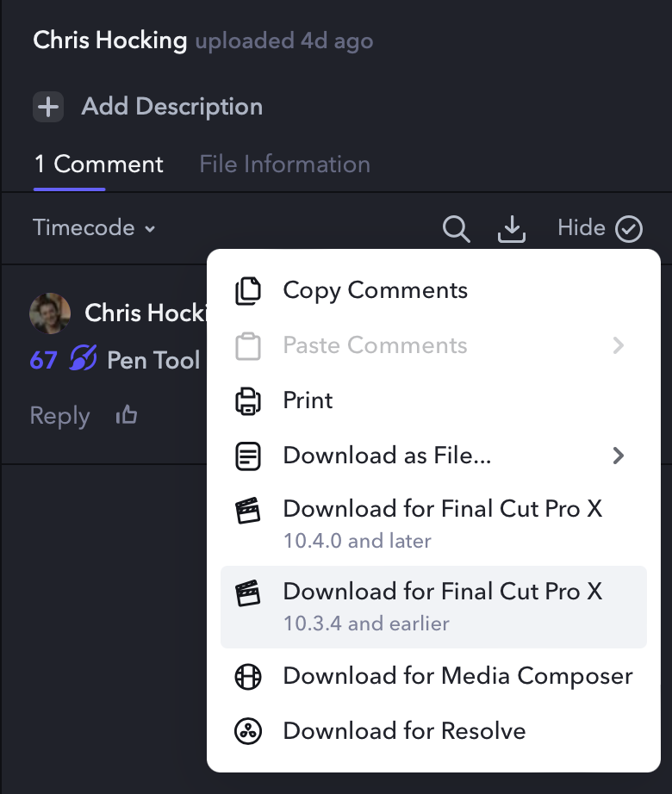
Task: Expand Paste Comments submenu chevron
Action: pyautogui.click(x=618, y=345)
